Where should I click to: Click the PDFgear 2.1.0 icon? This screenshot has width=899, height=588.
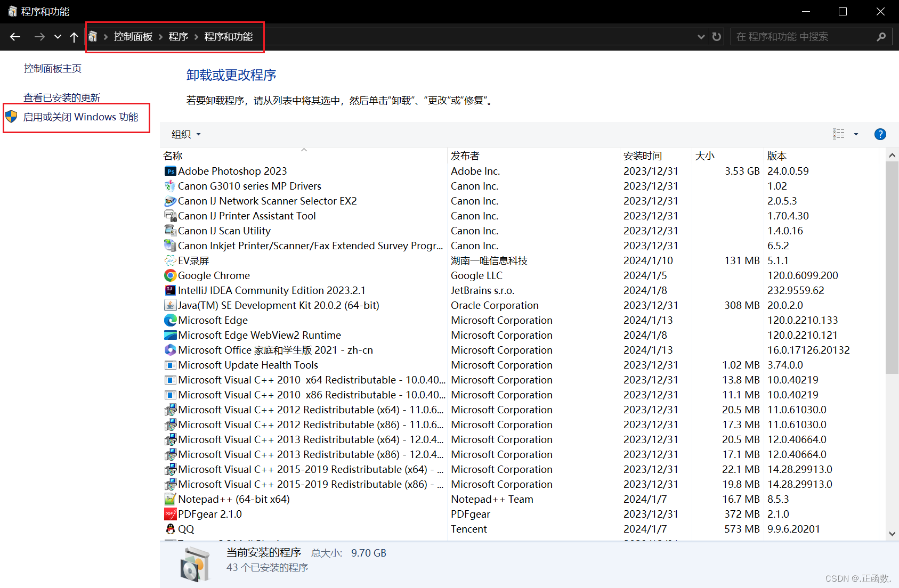pos(170,514)
